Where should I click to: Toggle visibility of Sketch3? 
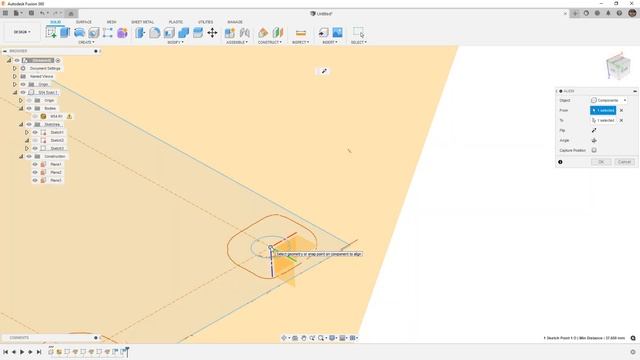[35, 148]
